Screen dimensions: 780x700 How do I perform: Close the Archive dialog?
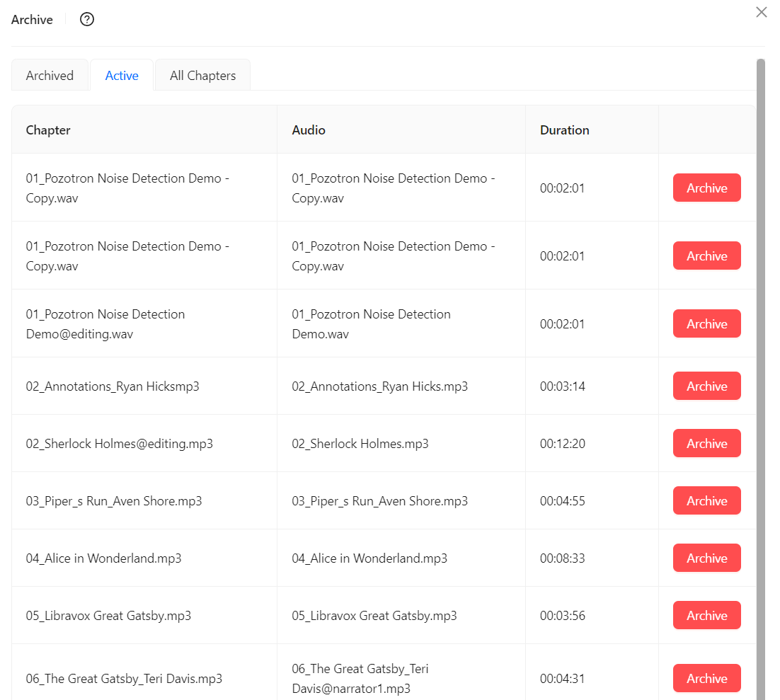pos(761,12)
